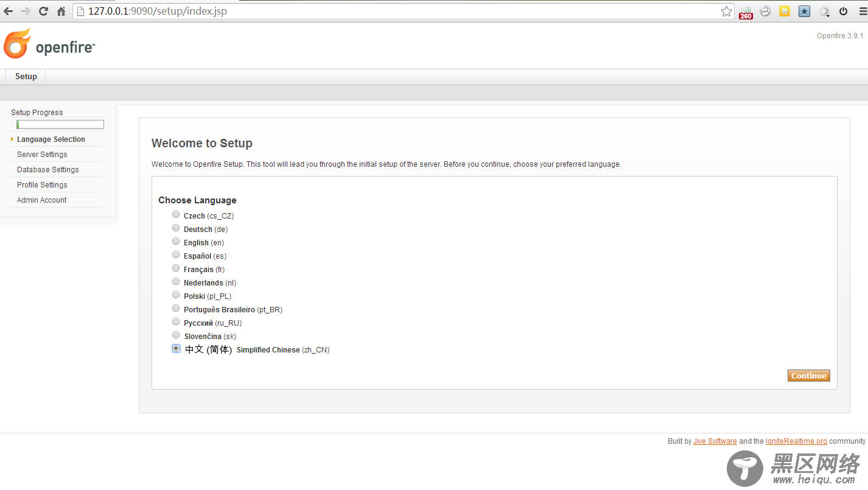Open the Setup tab
Image resolution: width=868 pixels, height=490 pixels.
point(26,77)
